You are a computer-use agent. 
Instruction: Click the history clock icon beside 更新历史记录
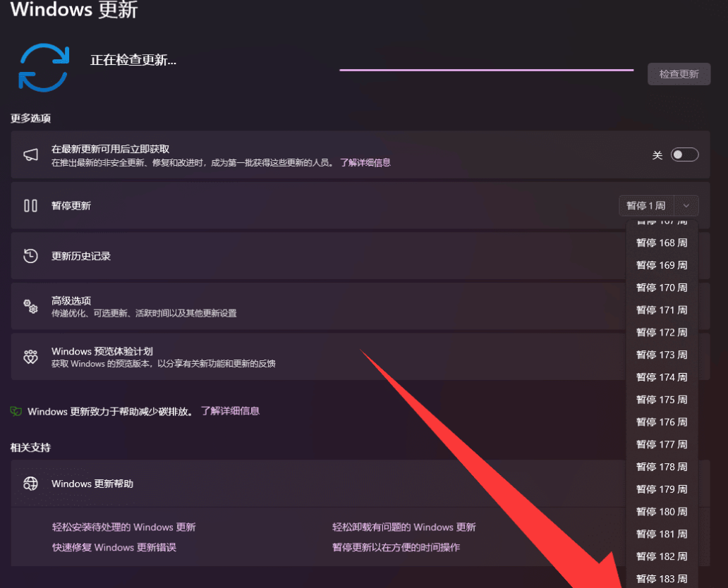pos(30,256)
